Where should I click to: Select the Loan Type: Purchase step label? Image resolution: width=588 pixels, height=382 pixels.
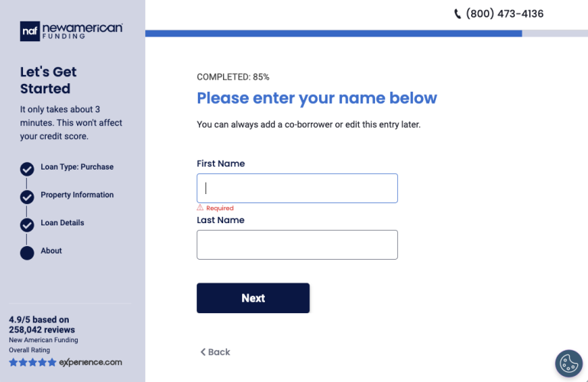[77, 167]
